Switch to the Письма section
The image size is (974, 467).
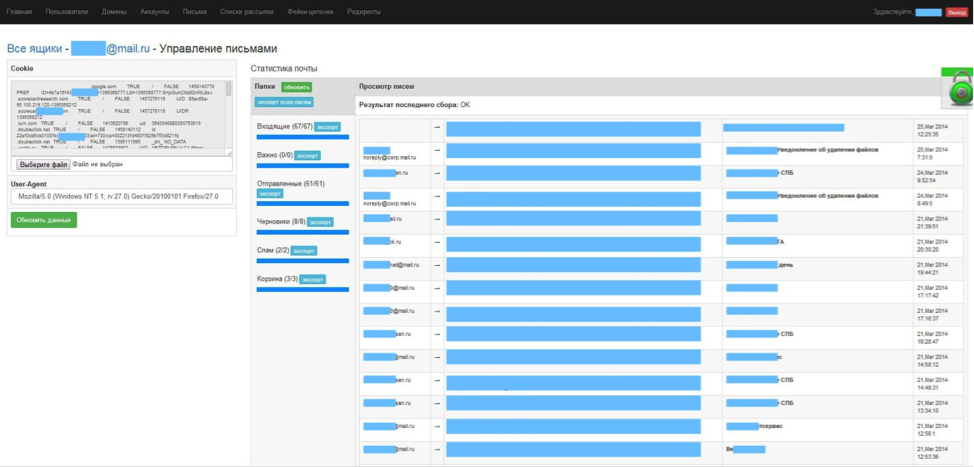[x=194, y=12]
